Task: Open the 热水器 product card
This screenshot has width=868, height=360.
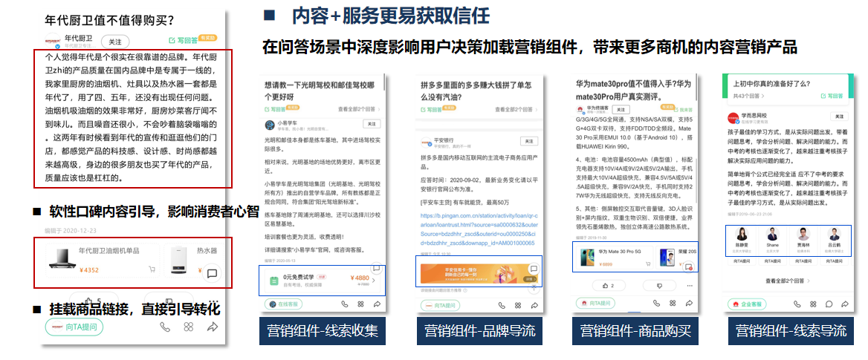Action: (195, 261)
